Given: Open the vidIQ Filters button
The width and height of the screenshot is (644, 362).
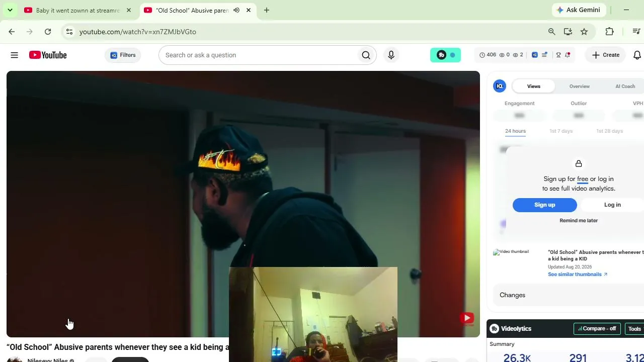Looking at the screenshot, I should click(x=123, y=55).
